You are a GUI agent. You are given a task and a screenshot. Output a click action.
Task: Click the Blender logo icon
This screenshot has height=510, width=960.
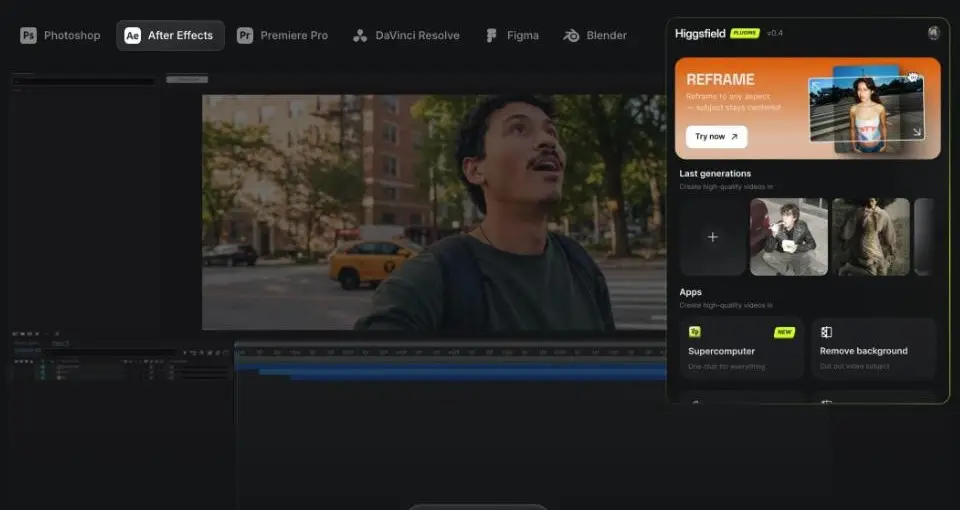pyautogui.click(x=571, y=36)
